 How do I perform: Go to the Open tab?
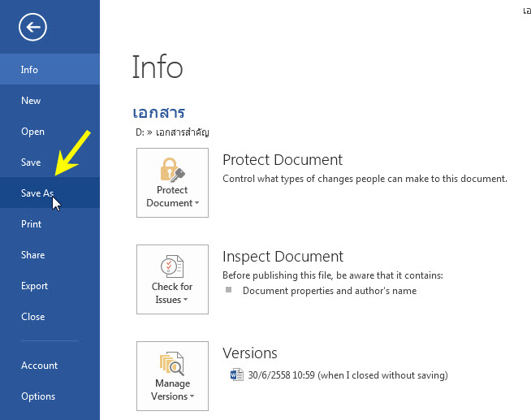point(50,132)
